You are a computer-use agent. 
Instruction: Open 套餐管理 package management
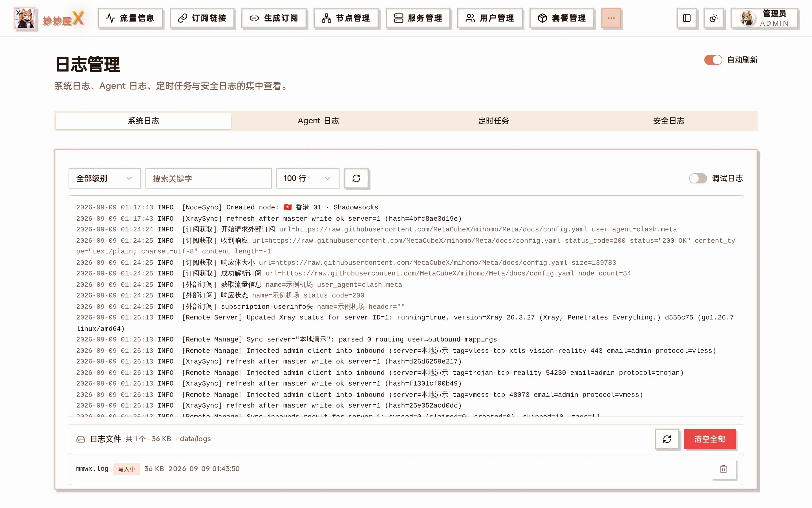562,18
